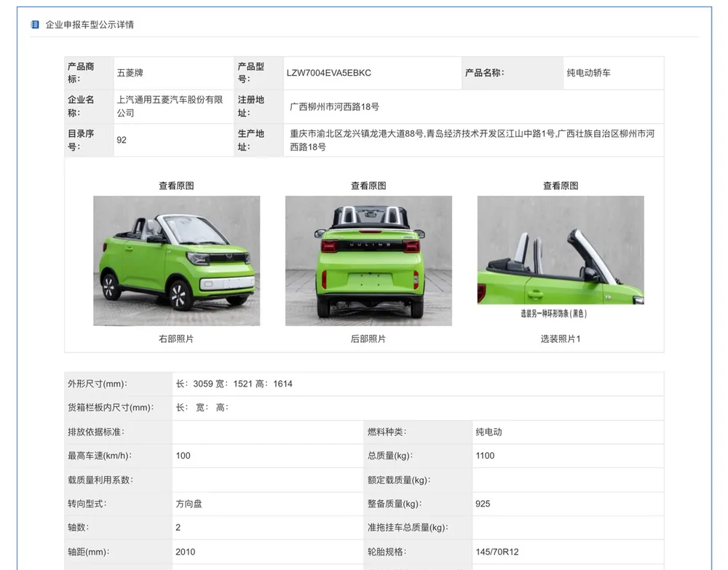Screen dimensions: 728x570
Task: Select tire specification 145/70R12
Action: (496, 552)
